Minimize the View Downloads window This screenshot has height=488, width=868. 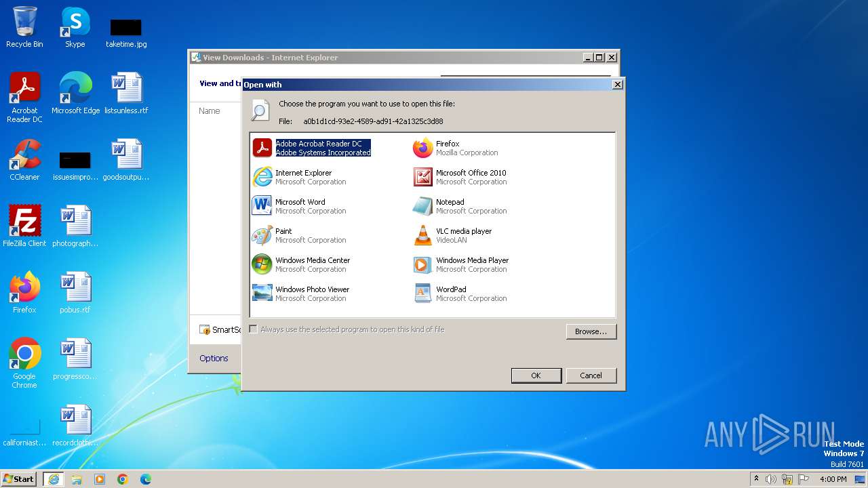coord(588,58)
